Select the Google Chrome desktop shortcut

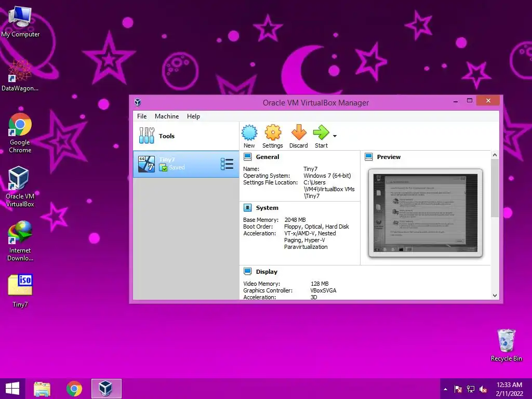click(x=20, y=133)
